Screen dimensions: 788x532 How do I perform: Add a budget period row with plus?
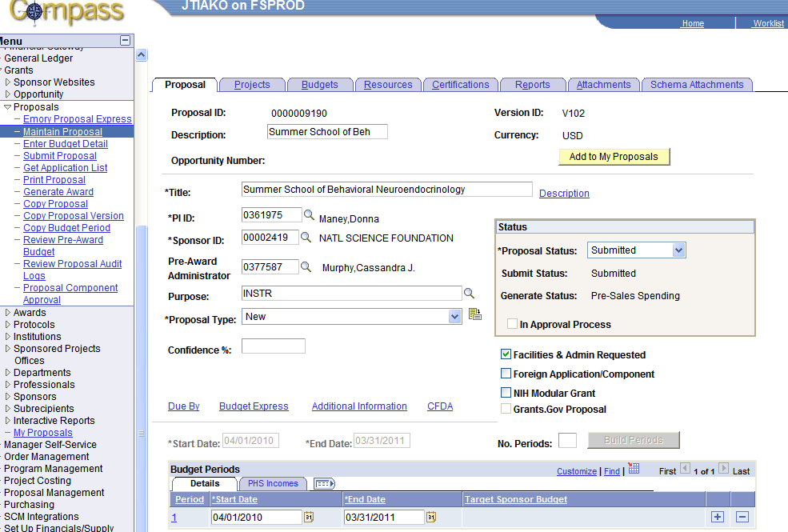(717, 517)
